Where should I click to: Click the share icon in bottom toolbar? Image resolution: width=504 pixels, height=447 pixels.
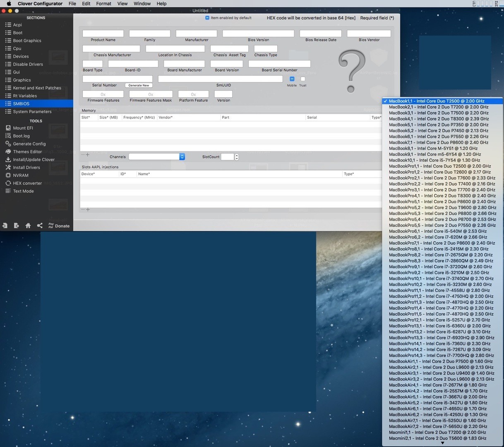(40, 226)
